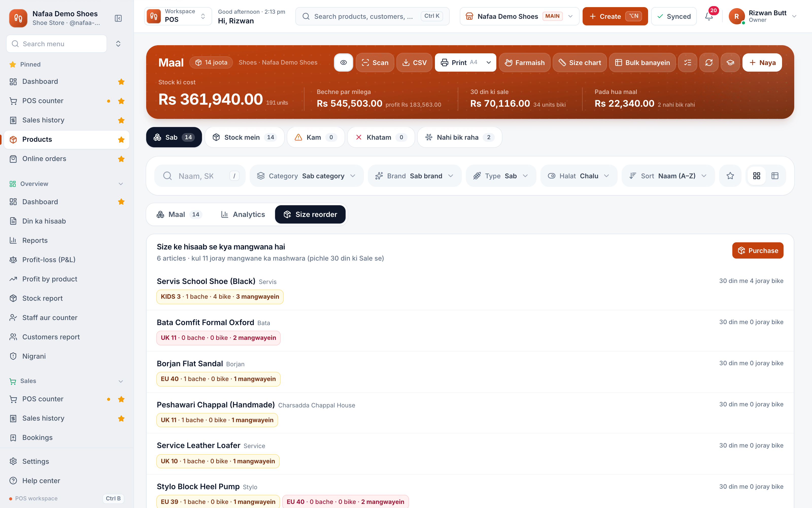
Task: Collapse the sidebar panel icon
Action: [x=118, y=18]
